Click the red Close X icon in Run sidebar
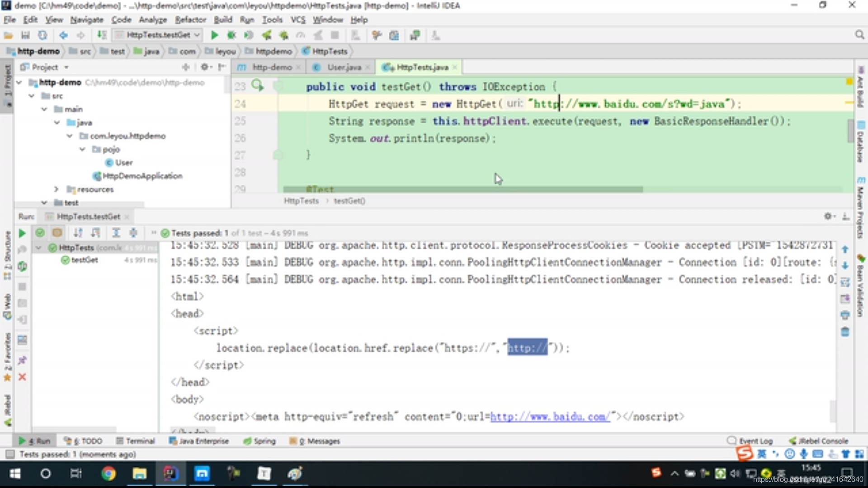This screenshot has width=868, height=488. pos(22,377)
